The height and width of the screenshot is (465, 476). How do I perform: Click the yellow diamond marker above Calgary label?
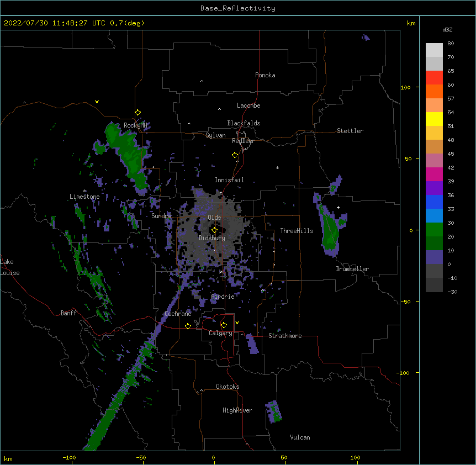click(224, 325)
